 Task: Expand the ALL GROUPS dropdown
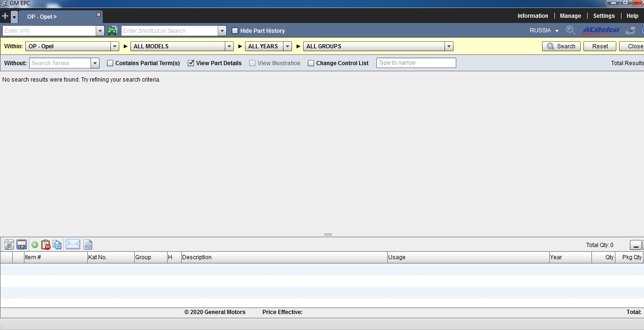[x=449, y=46]
